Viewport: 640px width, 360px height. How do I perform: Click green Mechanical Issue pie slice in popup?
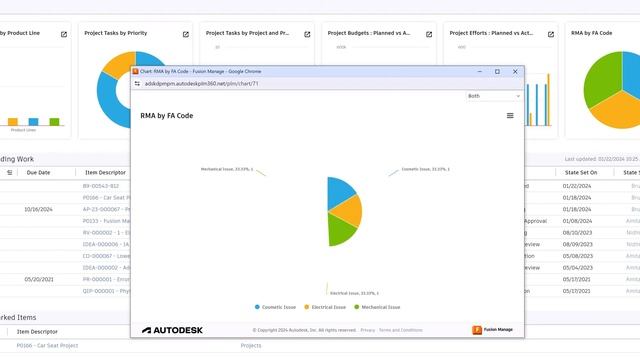click(x=340, y=229)
